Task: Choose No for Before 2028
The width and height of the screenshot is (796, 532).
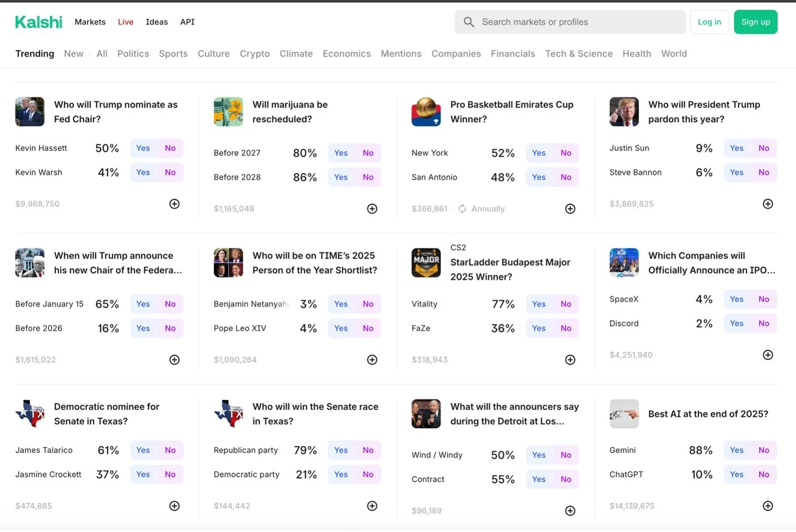Action: click(368, 178)
